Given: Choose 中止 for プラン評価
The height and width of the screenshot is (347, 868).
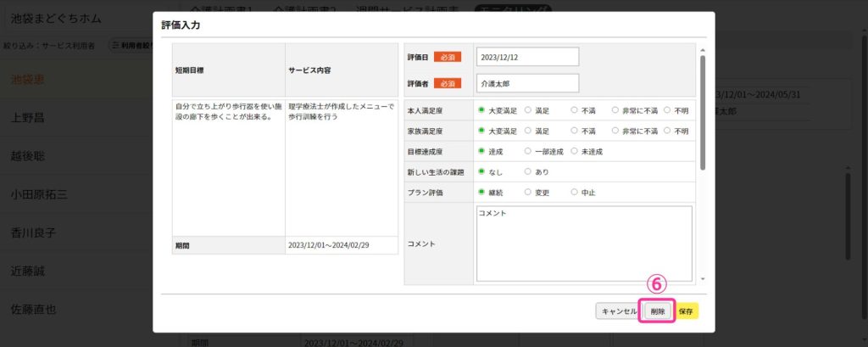Looking at the screenshot, I should coord(574,193).
